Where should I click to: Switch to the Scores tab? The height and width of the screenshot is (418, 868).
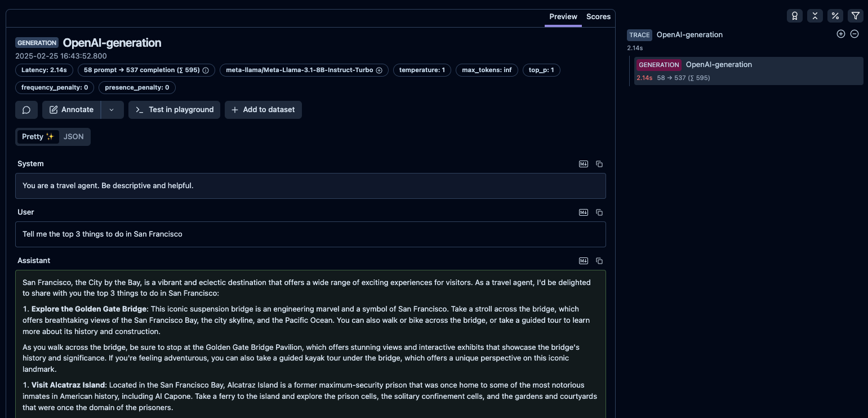[x=598, y=17]
